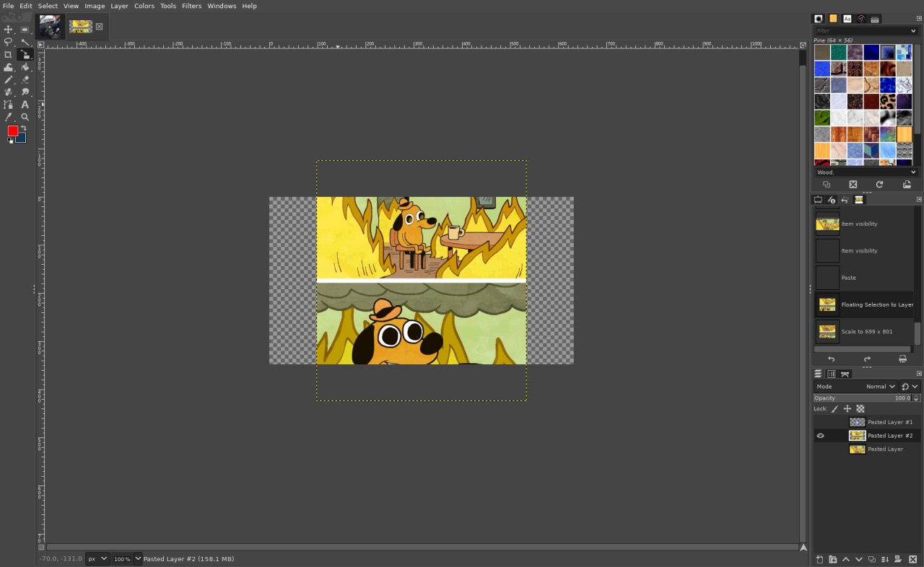This screenshot has height=567, width=924.
Task: Open the Filters menu
Action: (192, 6)
